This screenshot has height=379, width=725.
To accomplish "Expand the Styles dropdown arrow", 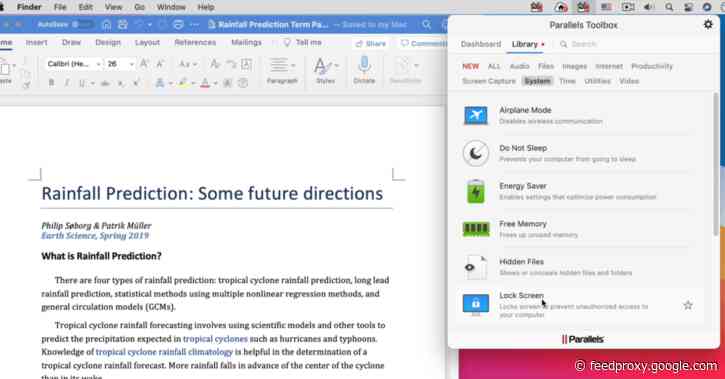I will click(x=336, y=66).
